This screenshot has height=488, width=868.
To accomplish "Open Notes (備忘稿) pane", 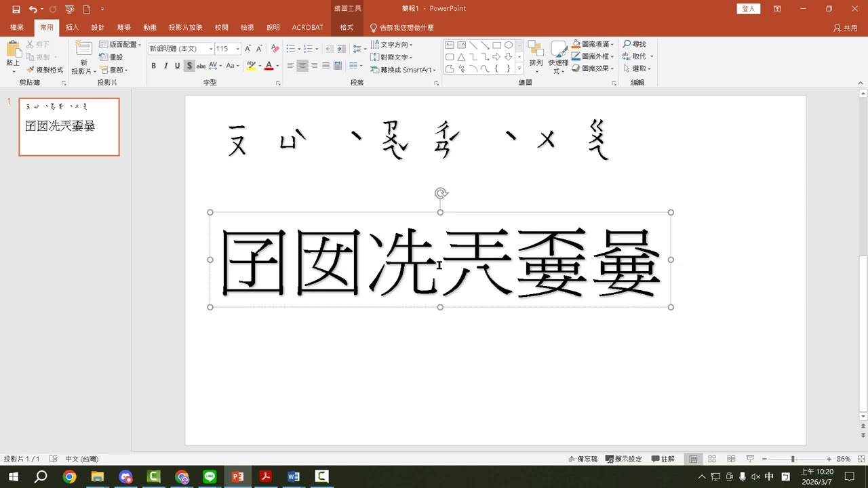I will click(x=583, y=459).
